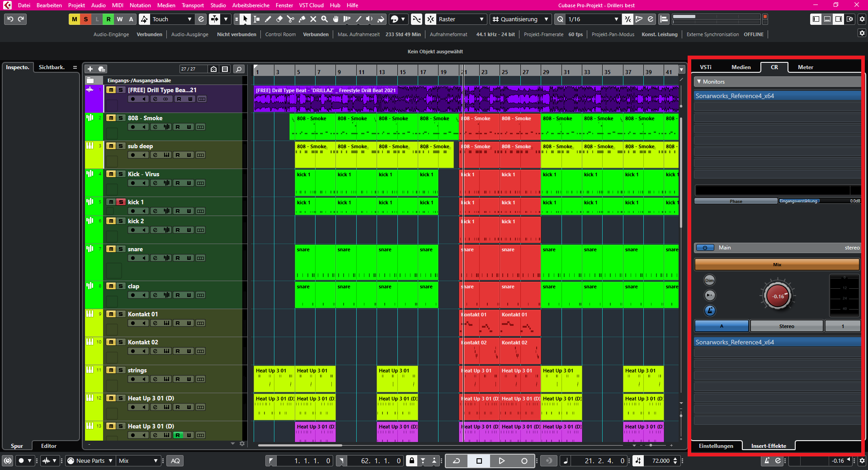
Task: Mute the 808 - Smoke track
Action: pos(111,118)
